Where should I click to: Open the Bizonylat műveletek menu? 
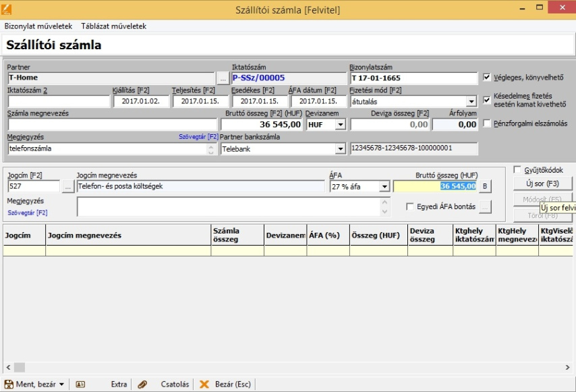[38, 26]
